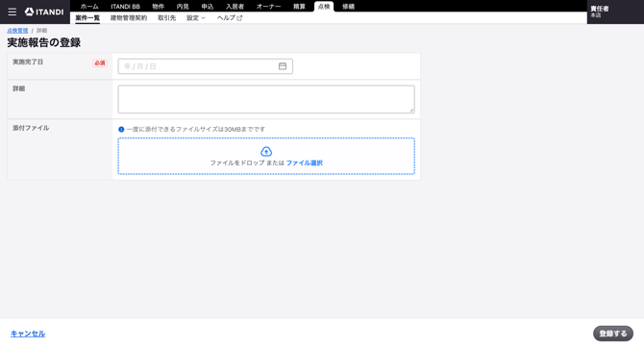Click the 点検管理 breadcrumb link

point(17,31)
